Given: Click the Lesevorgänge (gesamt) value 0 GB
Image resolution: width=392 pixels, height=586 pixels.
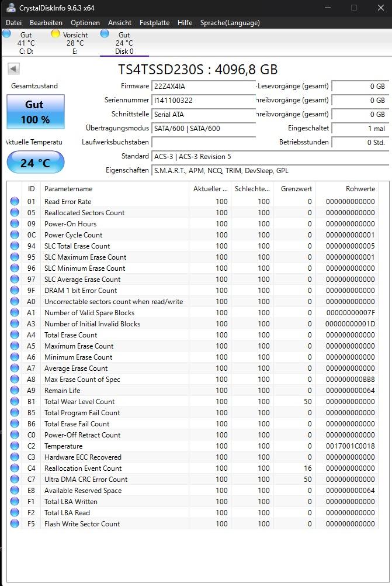Looking at the screenshot, I should [360, 87].
